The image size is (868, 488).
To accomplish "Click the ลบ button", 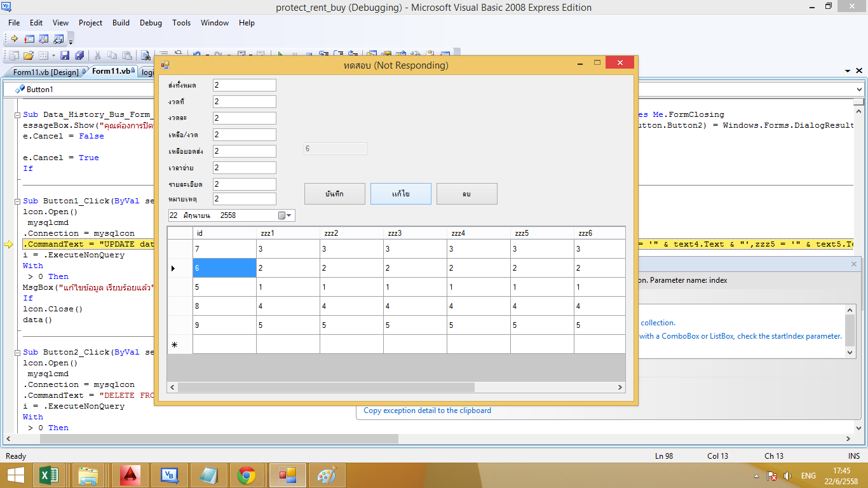I will click(466, 194).
